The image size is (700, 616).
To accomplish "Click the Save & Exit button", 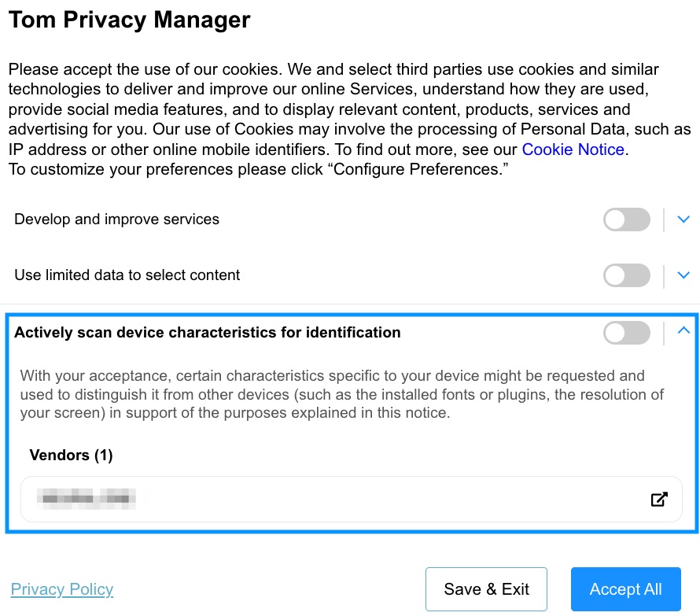I will [x=486, y=589].
